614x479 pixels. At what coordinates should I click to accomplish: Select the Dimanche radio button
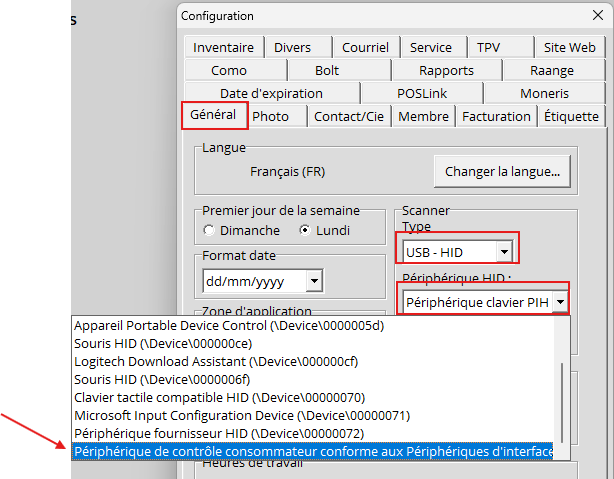(x=209, y=230)
